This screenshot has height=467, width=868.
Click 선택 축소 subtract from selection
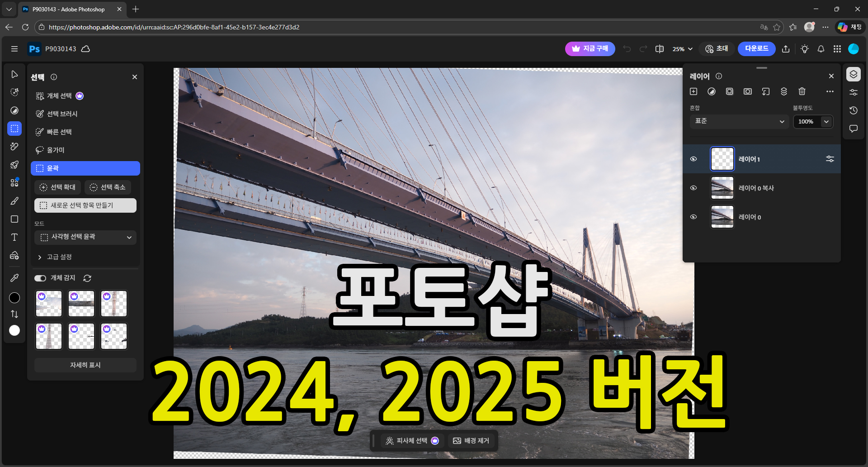point(108,187)
